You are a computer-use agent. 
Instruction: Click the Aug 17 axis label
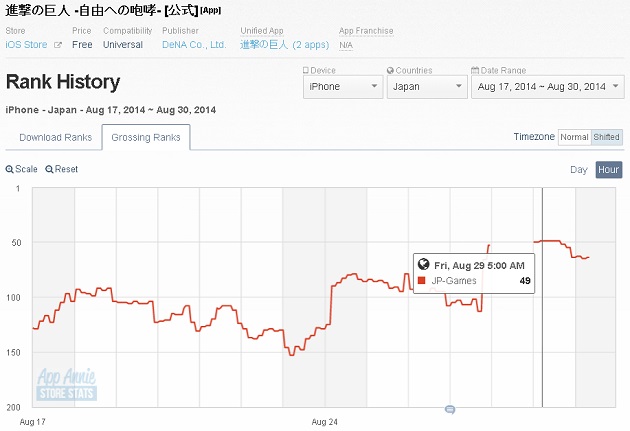33,422
